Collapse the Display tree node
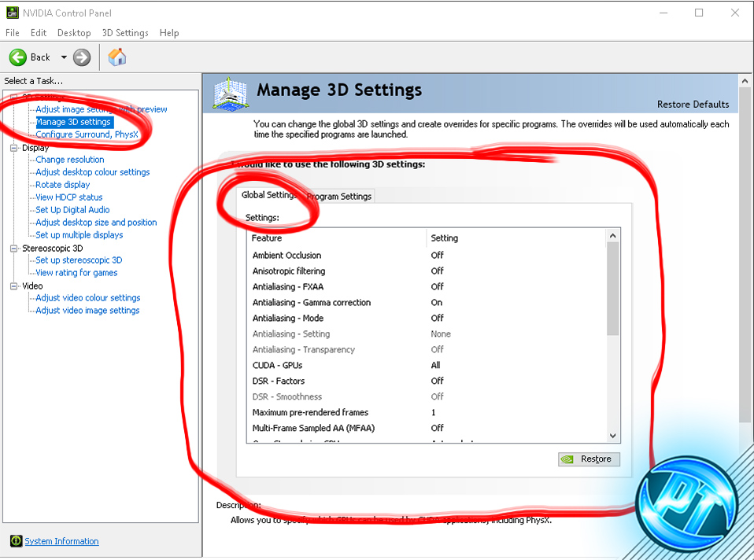754x560 pixels. point(14,148)
